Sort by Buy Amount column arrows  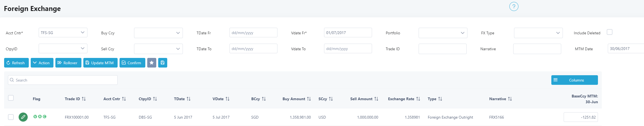309,99
